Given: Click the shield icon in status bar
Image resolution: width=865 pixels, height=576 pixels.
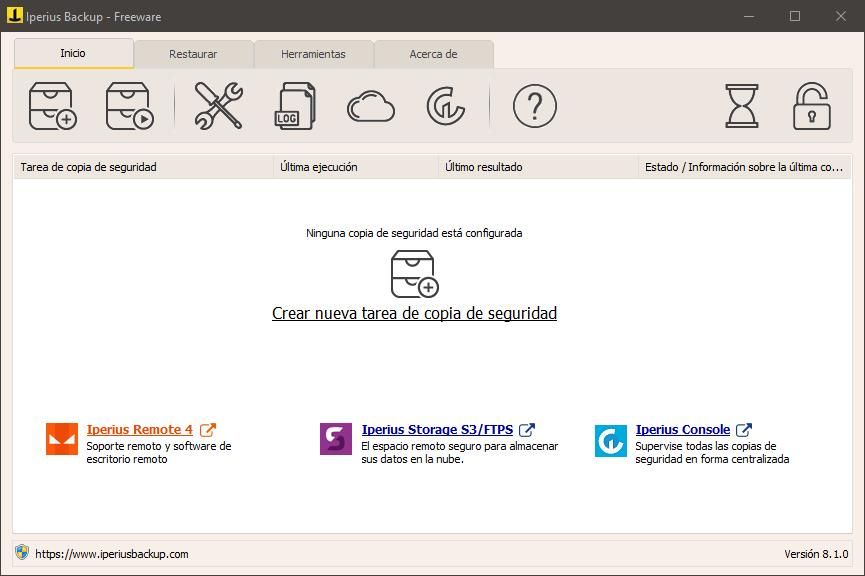Looking at the screenshot, I should pos(22,552).
